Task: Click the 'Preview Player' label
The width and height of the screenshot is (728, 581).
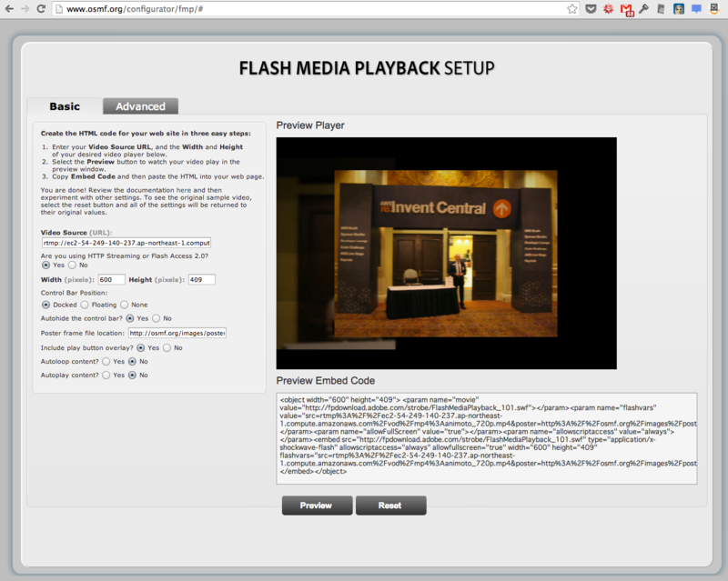Action: coord(310,125)
